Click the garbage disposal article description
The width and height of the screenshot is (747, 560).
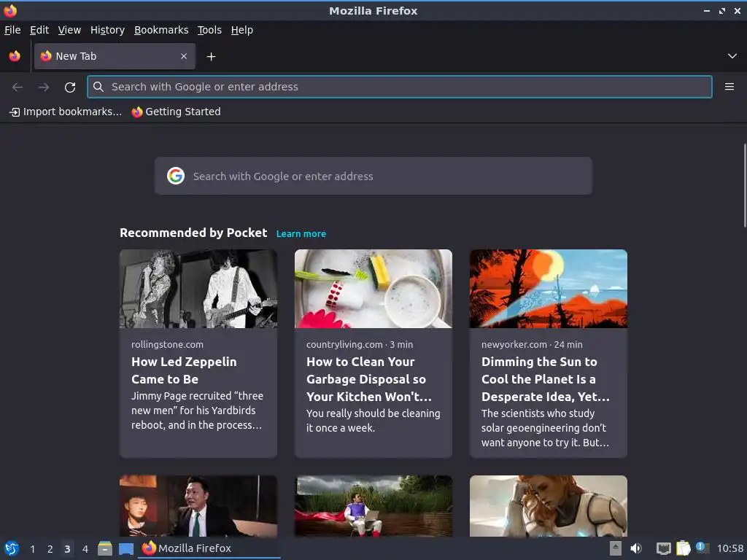pyautogui.click(x=373, y=421)
